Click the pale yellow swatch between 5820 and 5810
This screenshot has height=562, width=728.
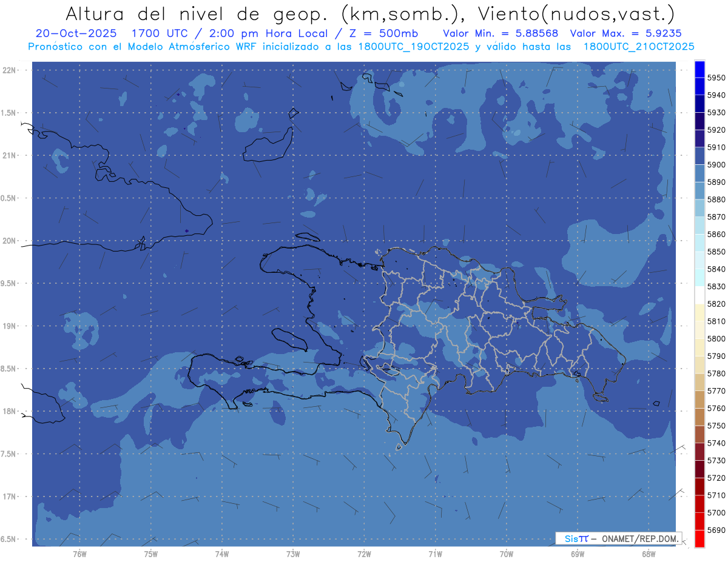699,313
